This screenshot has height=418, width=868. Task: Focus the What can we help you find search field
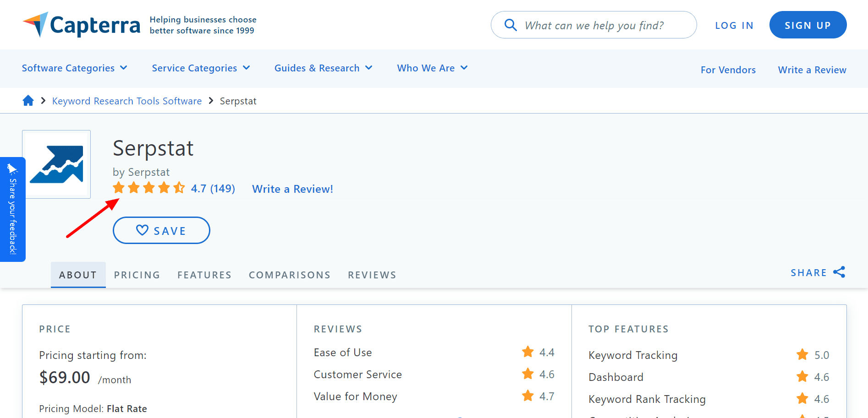594,25
